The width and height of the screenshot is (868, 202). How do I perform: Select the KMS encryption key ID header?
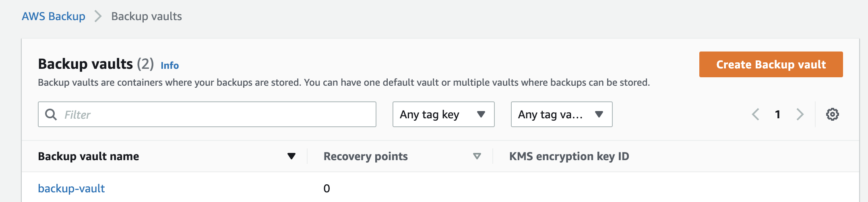tap(569, 156)
